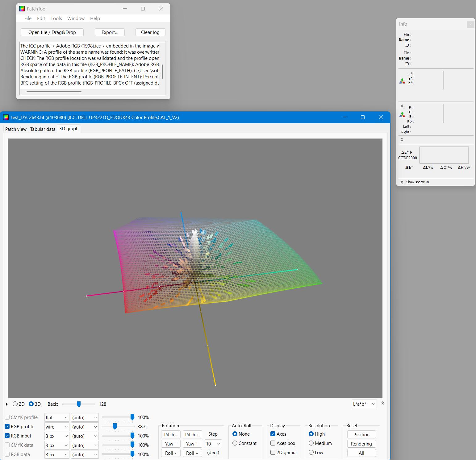Open the L*a*b* color space dropdown

pyautogui.click(x=364, y=404)
